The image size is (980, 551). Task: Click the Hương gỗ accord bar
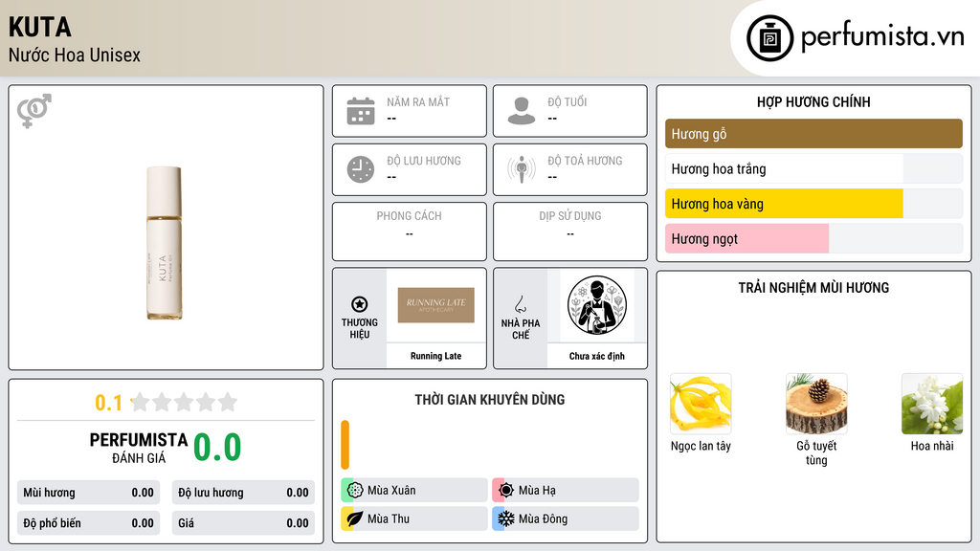click(x=813, y=134)
